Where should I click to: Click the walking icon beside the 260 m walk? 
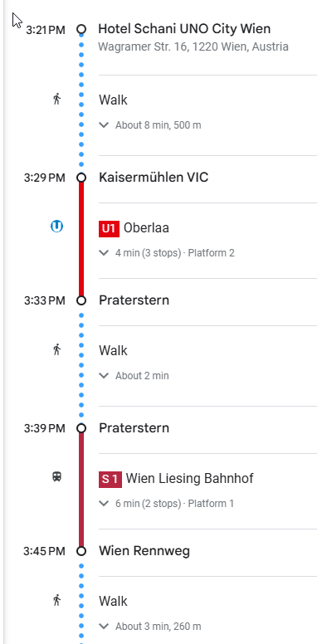point(56,600)
